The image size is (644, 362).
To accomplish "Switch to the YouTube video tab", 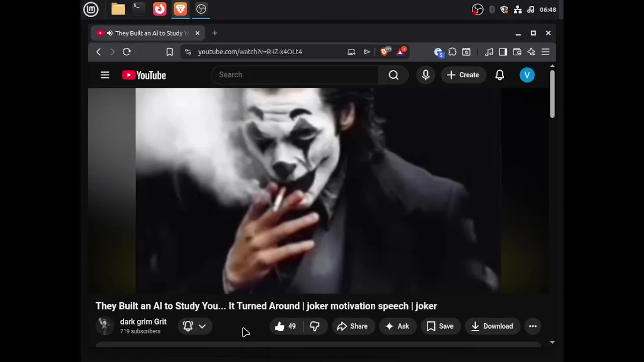I will coord(148,33).
